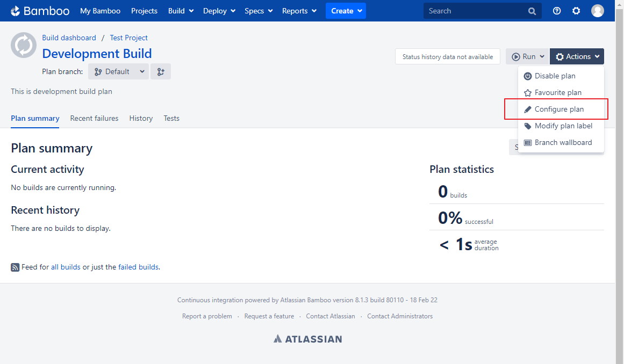Click the Build dashboard breadcrumb
The image size is (624, 364).
click(x=69, y=38)
